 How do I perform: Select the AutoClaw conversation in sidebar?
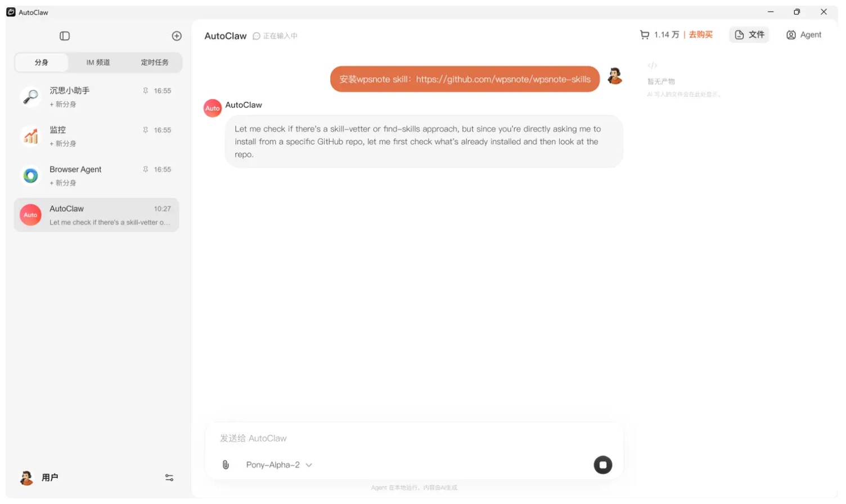[x=97, y=215]
